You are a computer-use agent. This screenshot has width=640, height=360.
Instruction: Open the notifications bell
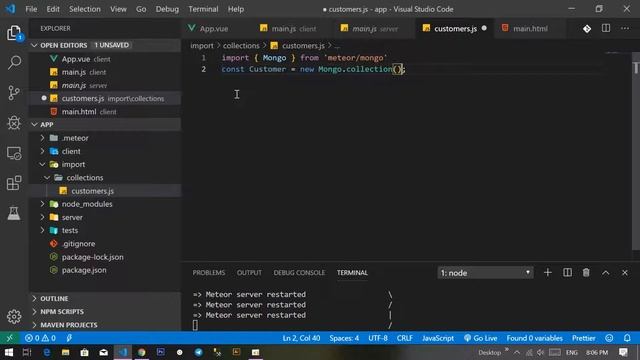click(627, 338)
